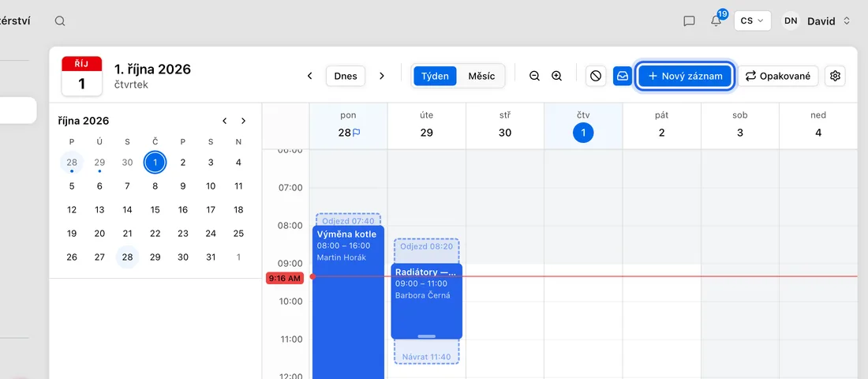Zoom in the calendar grid
Image resolution: width=868 pixels, height=379 pixels.
coord(557,76)
